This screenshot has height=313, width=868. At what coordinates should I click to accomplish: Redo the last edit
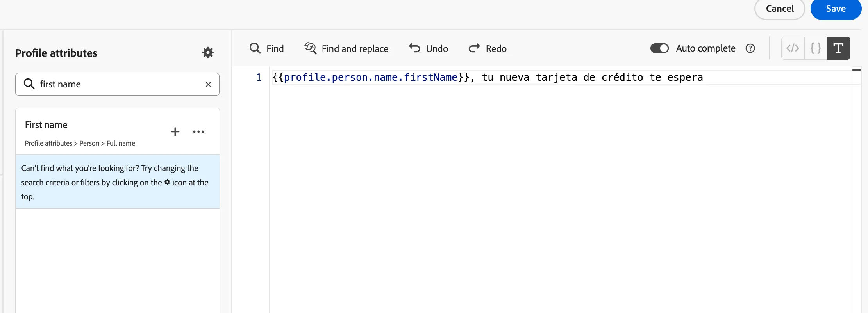[488, 48]
